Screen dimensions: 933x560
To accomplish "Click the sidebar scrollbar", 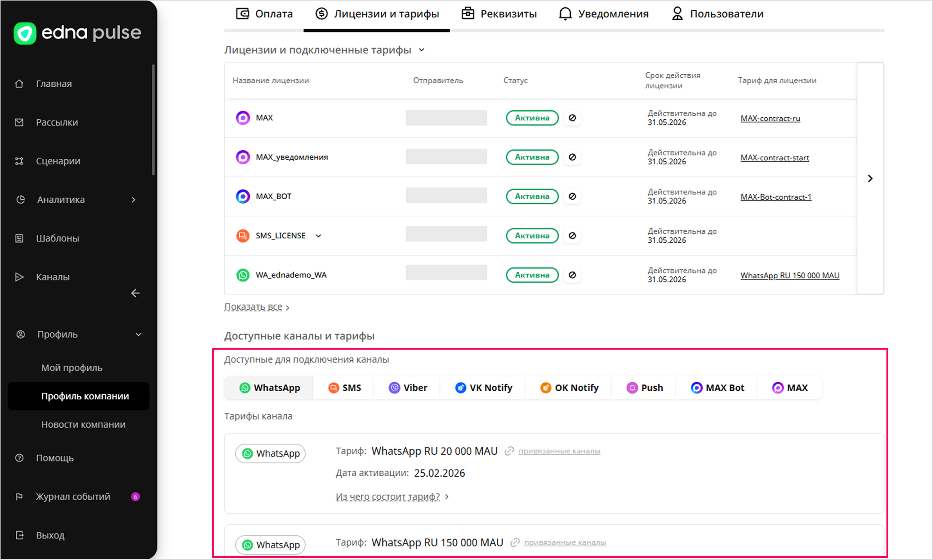I will (x=153, y=120).
